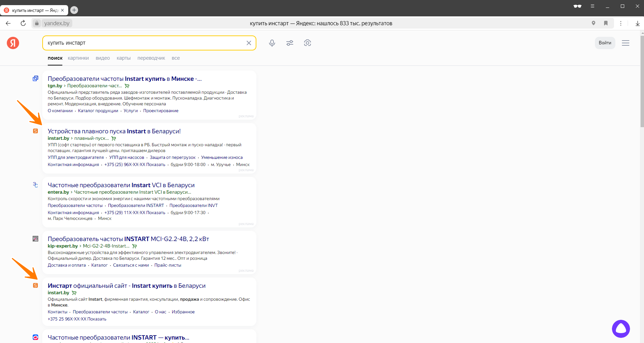Screen dimensions: 644x343
Task: Click 'Проектирование' sitelink
Action: click(x=161, y=111)
